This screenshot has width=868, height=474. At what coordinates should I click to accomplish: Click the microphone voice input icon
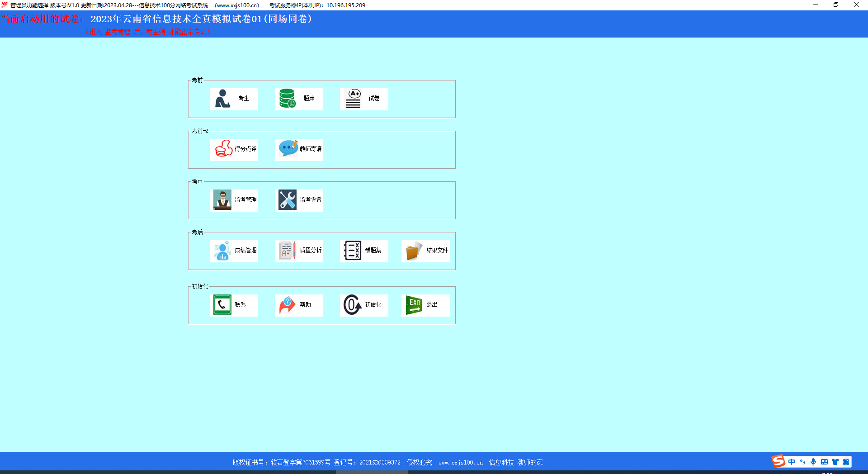pyautogui.click(x=813, y=462)
